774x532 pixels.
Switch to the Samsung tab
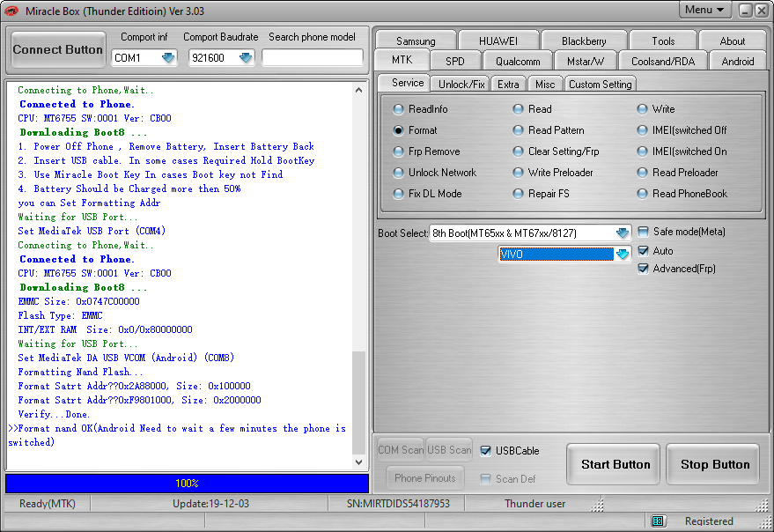(416, 41)
